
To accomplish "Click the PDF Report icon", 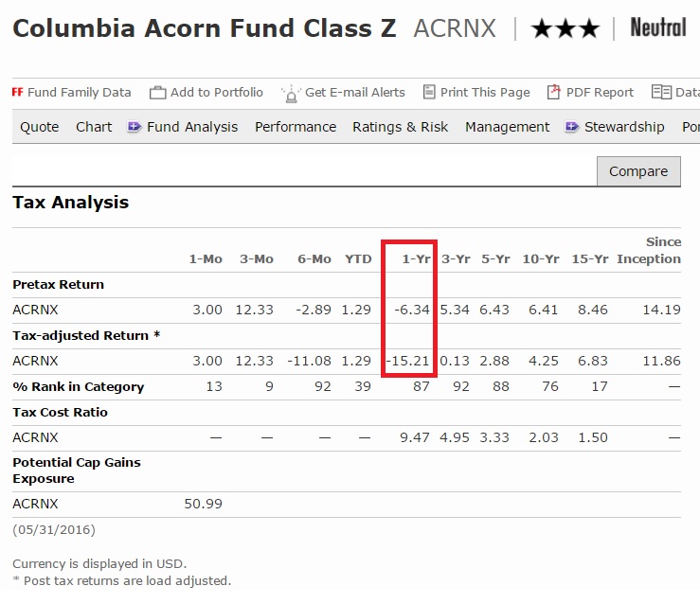I will click(x=553, y=92).
